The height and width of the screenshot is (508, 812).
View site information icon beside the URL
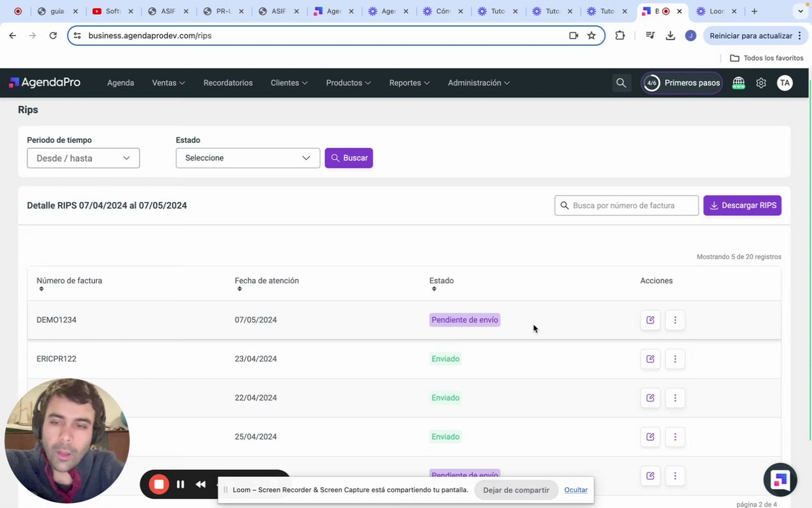(x=77, y=36)
